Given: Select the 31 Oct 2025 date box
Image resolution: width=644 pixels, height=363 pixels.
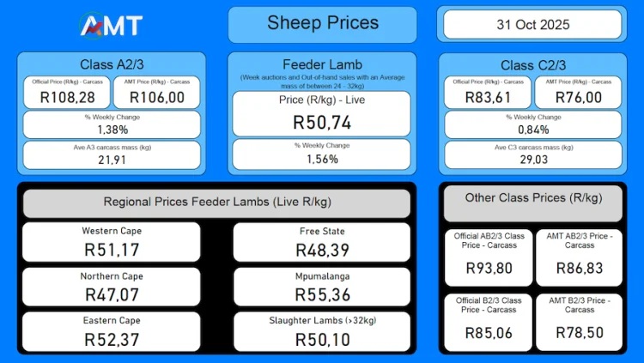Looking at the screenshot, I should coord(532,24).
